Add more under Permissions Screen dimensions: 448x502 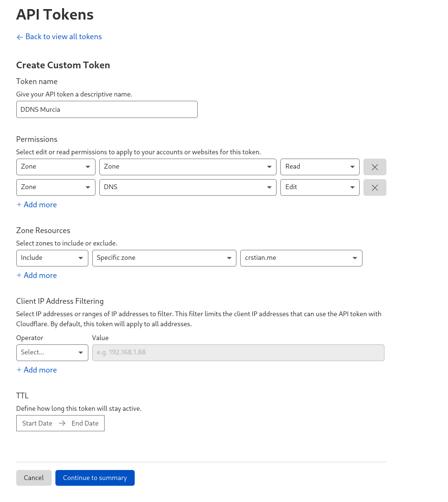click(x=37, y=204)
